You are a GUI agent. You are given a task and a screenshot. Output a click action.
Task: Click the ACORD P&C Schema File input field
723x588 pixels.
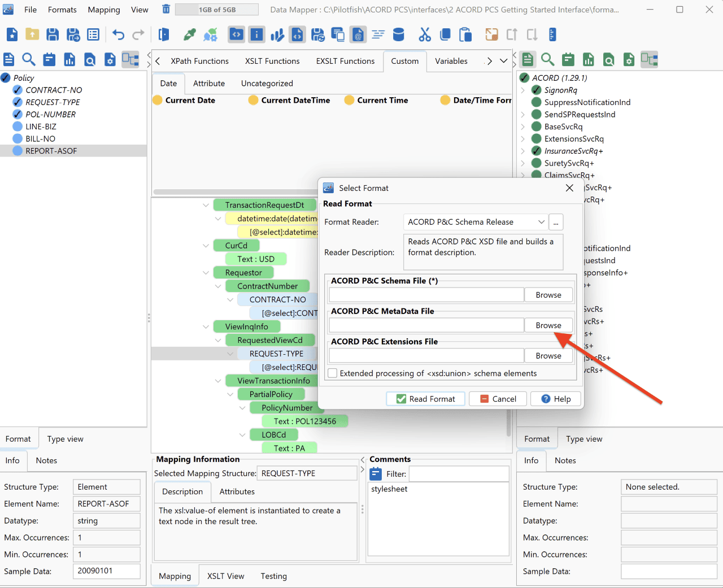[x=426, y=295]
